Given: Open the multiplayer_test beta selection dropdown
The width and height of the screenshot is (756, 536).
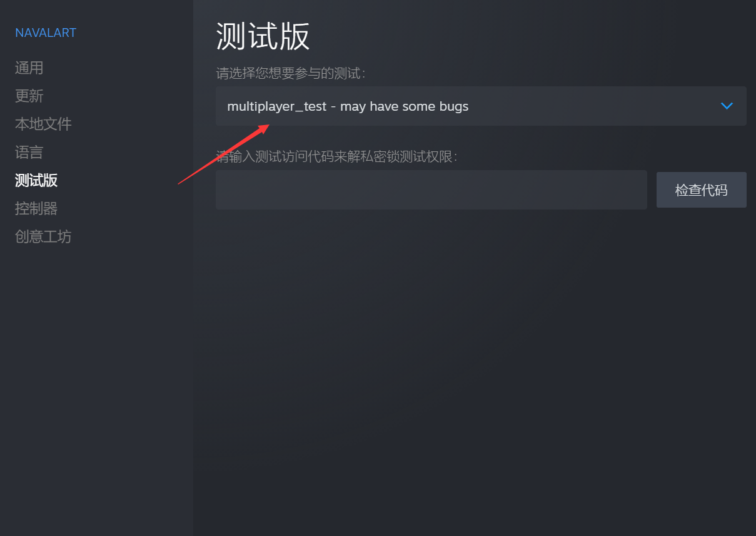Looking at the screenshot, I should [481, 106].
